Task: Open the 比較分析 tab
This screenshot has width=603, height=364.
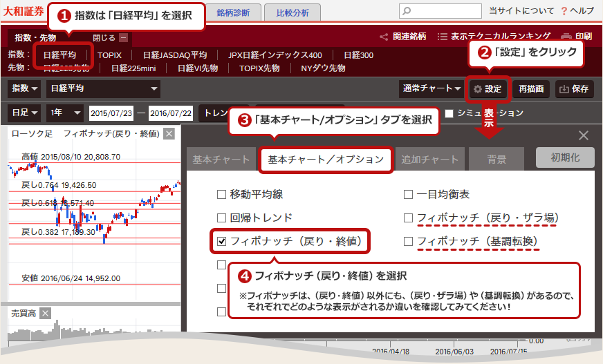Action: 293,12
